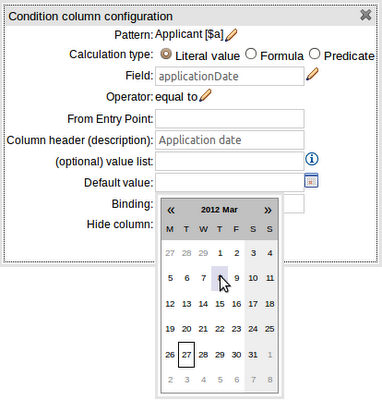The image size is (382, 400).
Task: Toggle the Default value calendar icon
Action: (311, 181)
